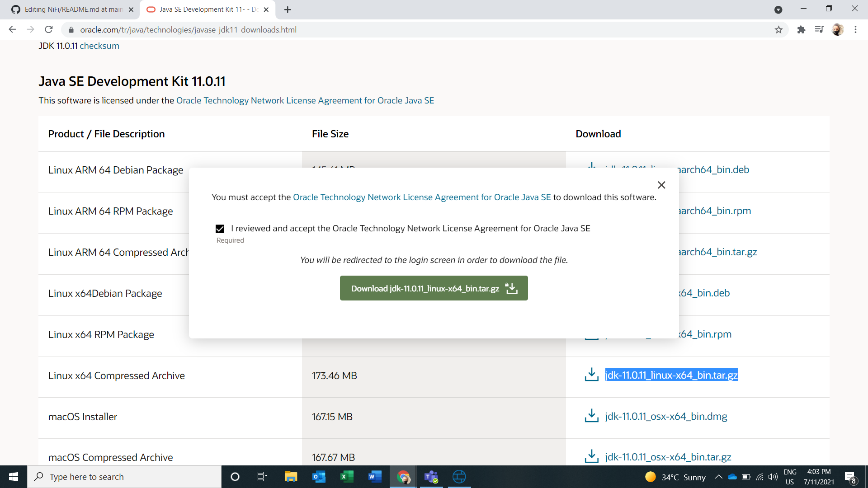
Task: Open notification center icon
Action: click(850, 477)
